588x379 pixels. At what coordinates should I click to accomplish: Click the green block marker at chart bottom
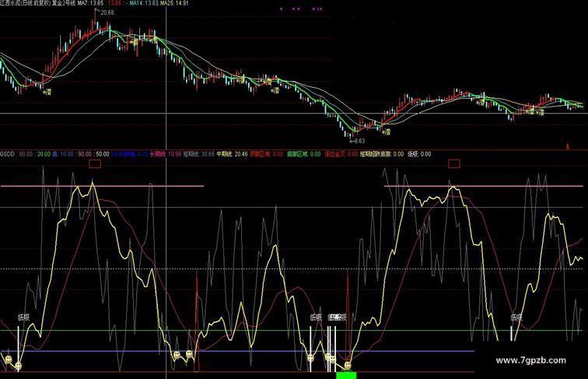point(346,375)
